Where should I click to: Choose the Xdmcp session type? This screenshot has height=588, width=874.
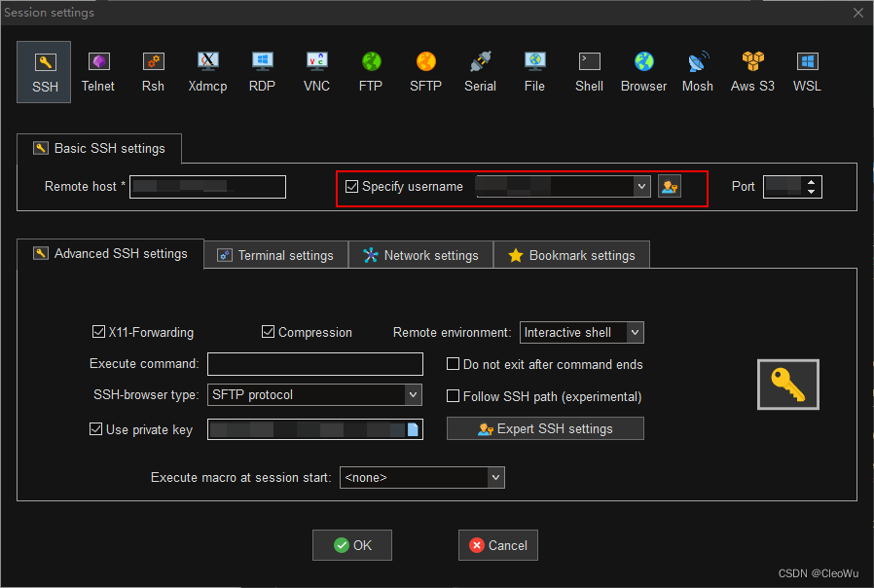(x=207, y=72)
